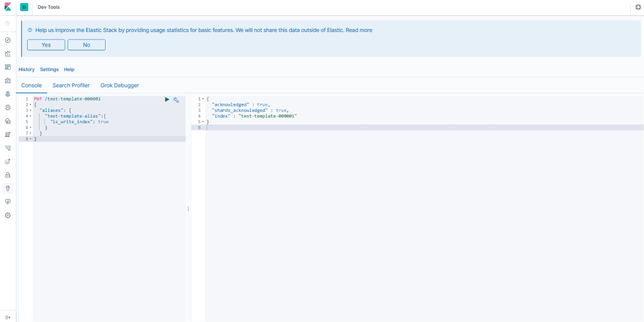Open the Settings menu

(49, 69)
